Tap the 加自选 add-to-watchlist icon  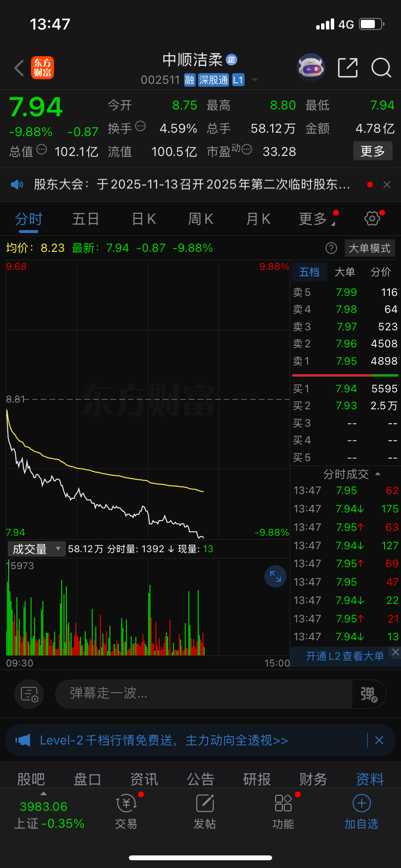pos(361,811)
